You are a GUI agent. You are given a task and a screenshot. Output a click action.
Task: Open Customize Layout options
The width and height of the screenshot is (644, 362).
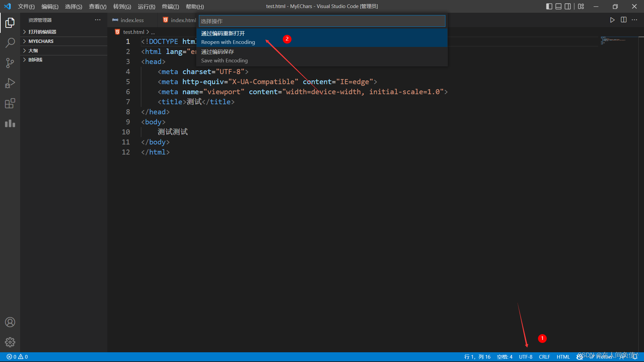pyautogui.click(x=581, y=6)
